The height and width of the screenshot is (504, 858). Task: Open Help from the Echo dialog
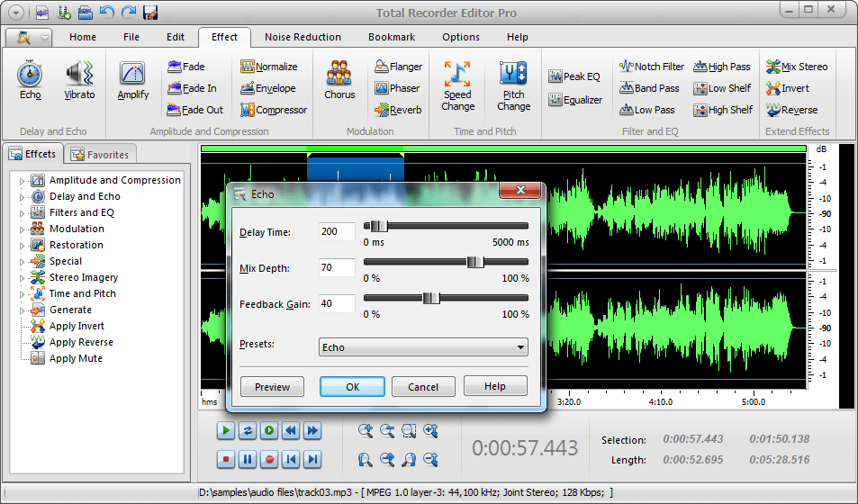(494, 386)
